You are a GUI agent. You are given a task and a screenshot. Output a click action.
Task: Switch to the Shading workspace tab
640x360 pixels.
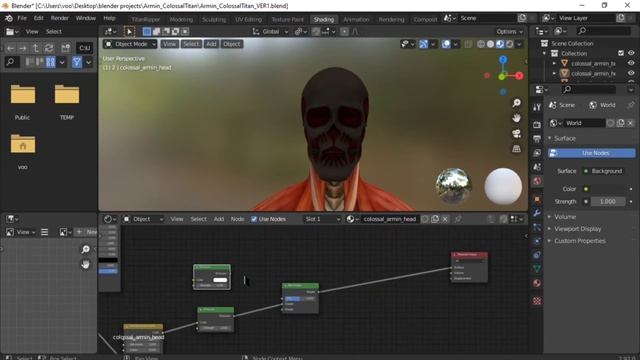(324, 19)
